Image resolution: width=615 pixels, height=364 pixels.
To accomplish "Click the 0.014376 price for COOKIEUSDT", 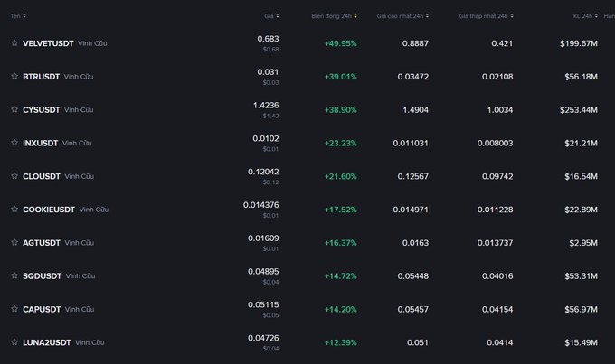I will pyautogui.click(x=260, y=205).
